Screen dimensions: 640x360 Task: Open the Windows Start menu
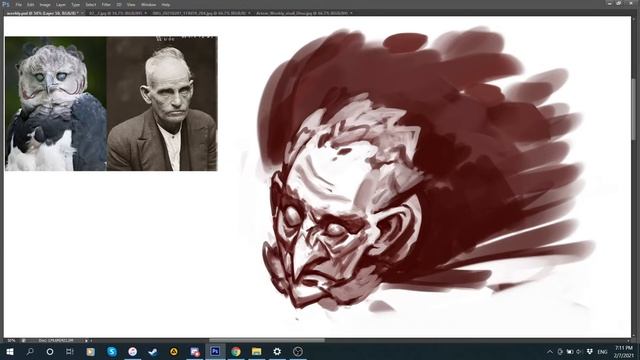click(x=9, y=351)
